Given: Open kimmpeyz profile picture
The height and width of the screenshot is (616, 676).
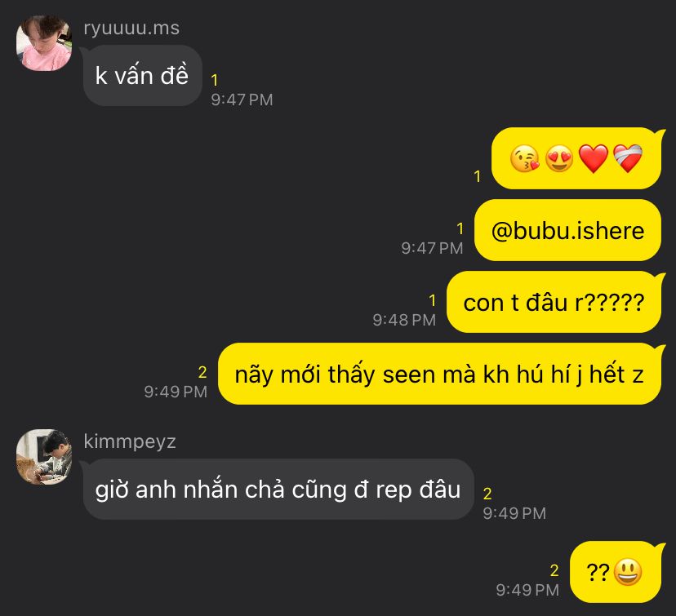Looking at the screenshot, I should tap(44, 457).
